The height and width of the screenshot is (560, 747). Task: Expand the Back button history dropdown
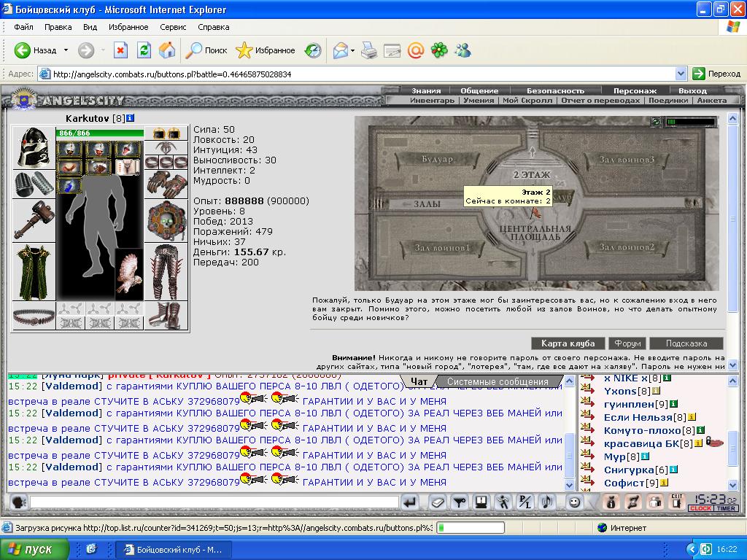click(66, 50)
